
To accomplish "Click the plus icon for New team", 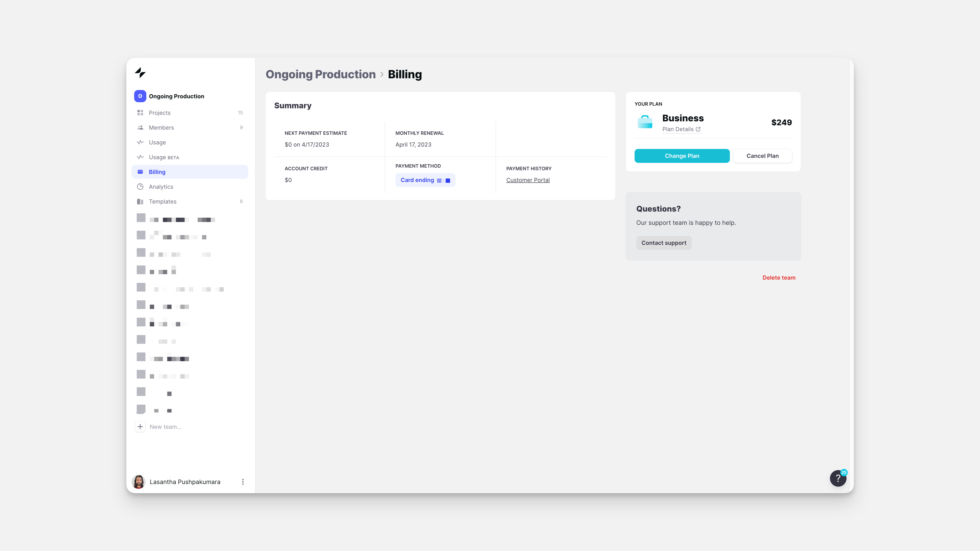I will 140,427.
